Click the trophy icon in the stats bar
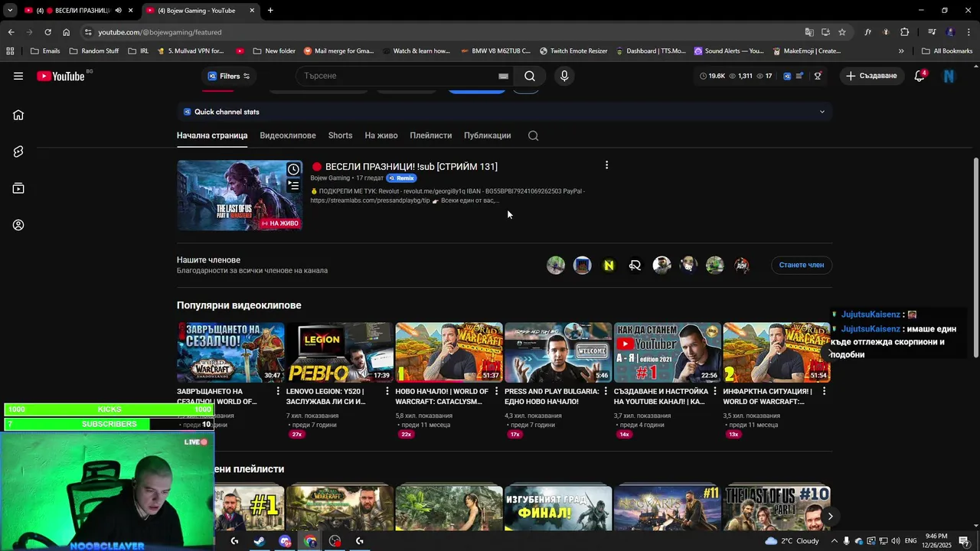Screen dimensions: 980x551 click(818, 76)
